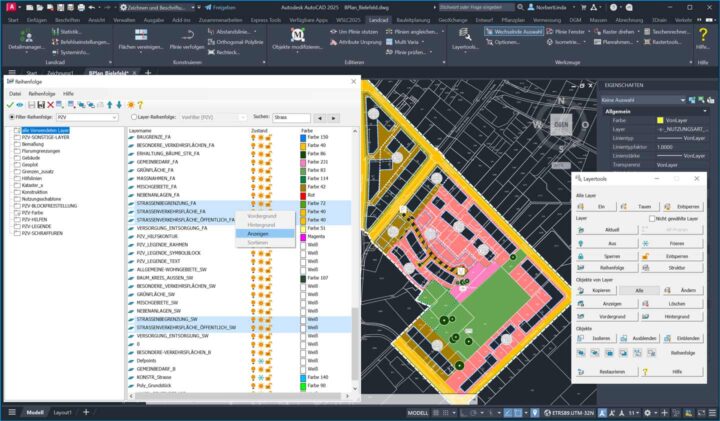This screenshot has width=720, height=421.
Task: Select the Layer Reihenfolge radio button
Action: click(134, 117)
